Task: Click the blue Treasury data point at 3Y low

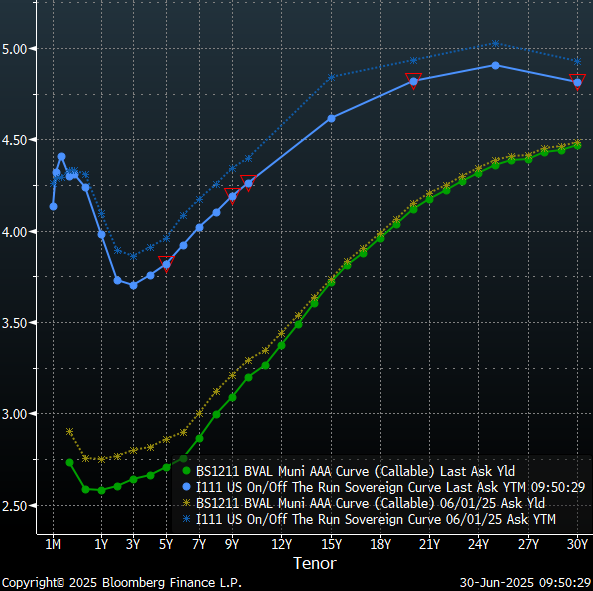Action: tap(134, 285)
